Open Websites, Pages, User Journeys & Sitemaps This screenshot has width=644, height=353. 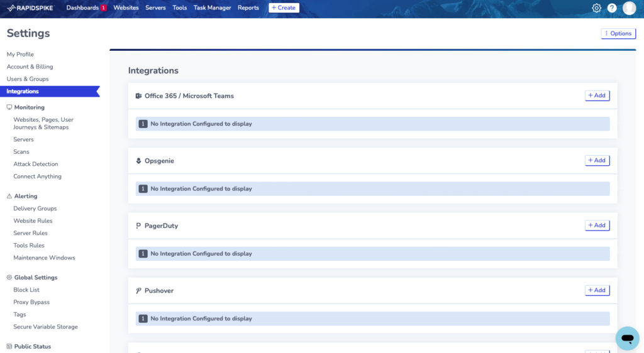[x=43, y=123]
